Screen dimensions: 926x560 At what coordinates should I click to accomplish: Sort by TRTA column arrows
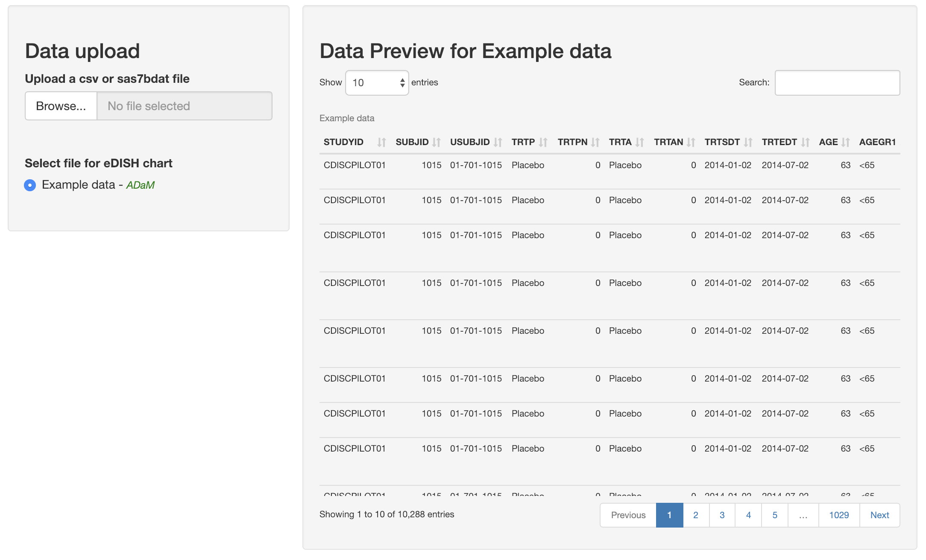(x=639, y=142)
